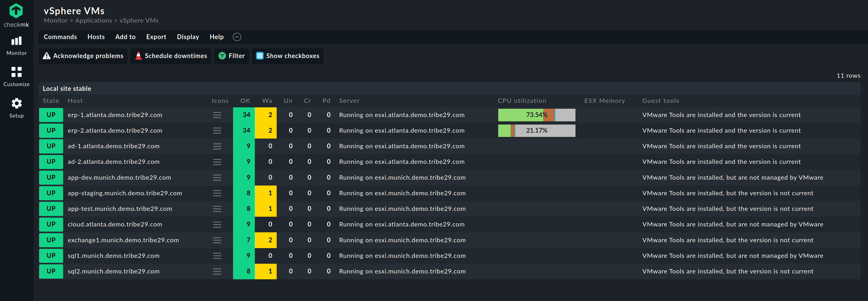
Task: Open the Help menu
Action: tap(216, 37)
